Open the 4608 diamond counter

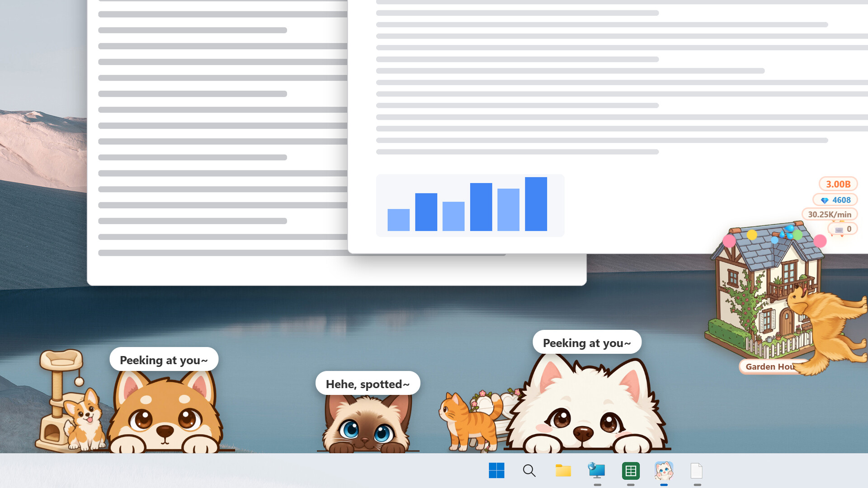click(835, 200)
